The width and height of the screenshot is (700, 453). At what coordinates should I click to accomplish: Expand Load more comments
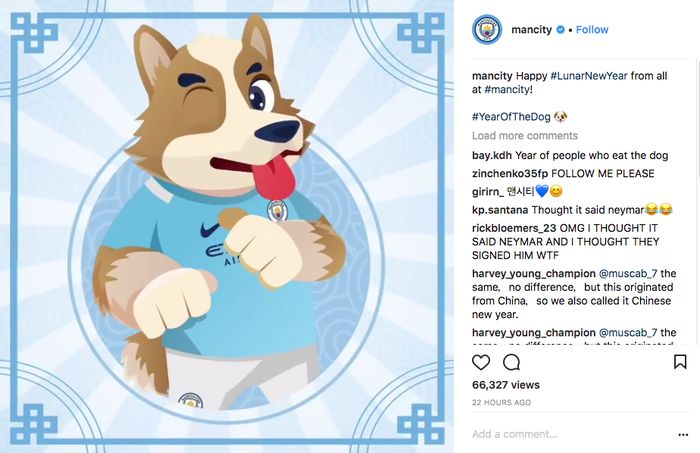tap(525, 136)
